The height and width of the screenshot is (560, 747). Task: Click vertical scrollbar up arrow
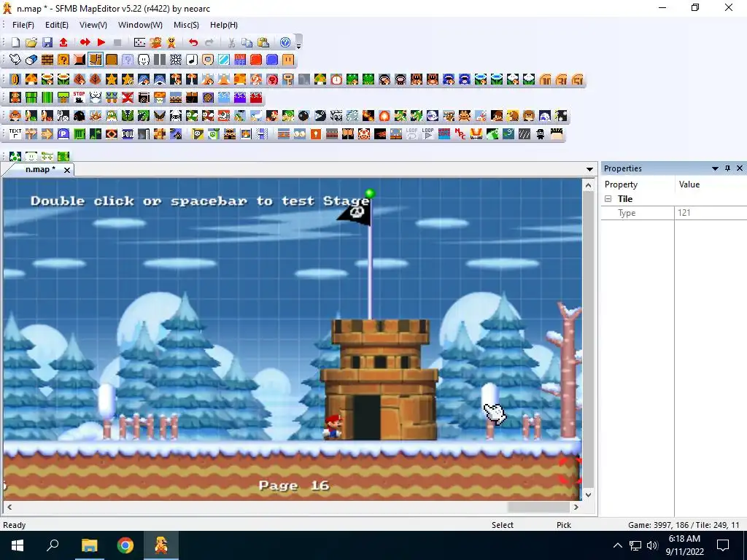point(588,185)
